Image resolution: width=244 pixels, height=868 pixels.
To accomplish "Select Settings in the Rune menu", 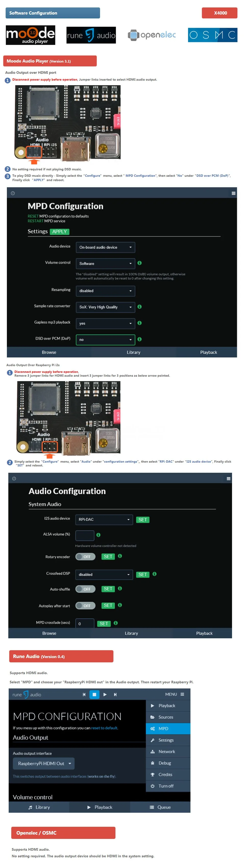I will click(168, 740).
